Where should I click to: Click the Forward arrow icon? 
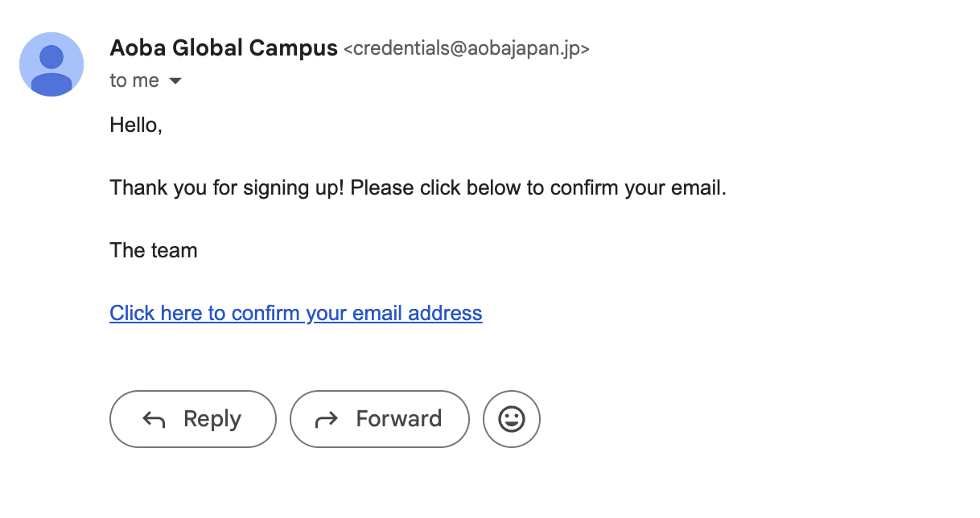pyautogui.click(x=327, y=419)
